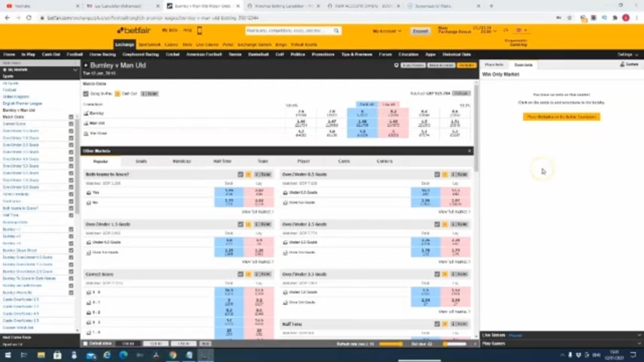This screenshot has height=362, width=644.
Task: Toggle checkbox in Over/Under 0.5 Goals market header
Action: pos(437,174)
